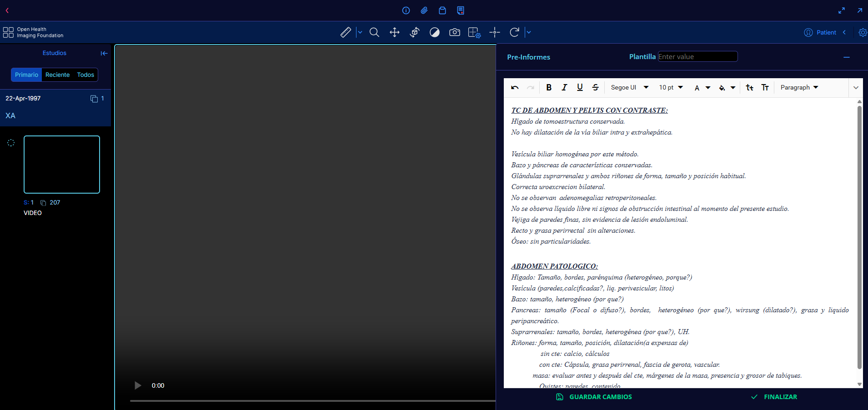Expand the 10 pt font size dropdown
Image resolution: width=868 pixels, height=410 pixels.
[671, 87]
